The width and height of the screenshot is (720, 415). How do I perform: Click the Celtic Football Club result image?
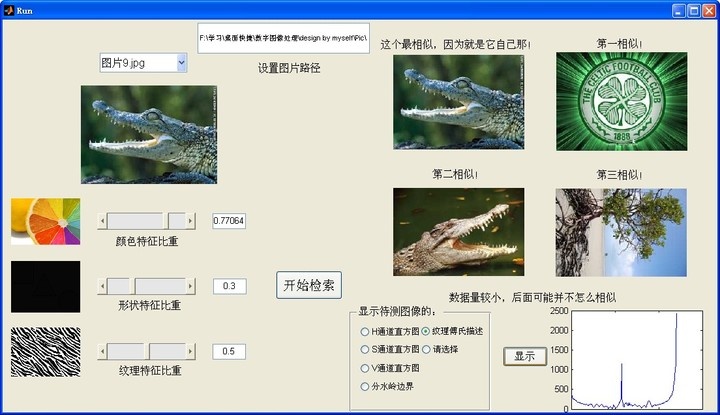pos(622,101)
